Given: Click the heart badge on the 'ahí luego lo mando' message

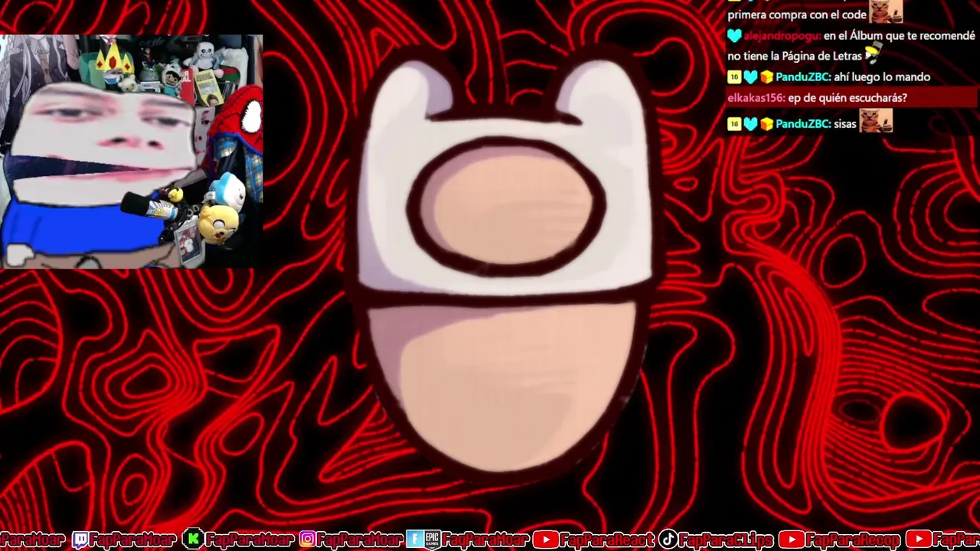Looking at the screenshot, I should (750, 77).
